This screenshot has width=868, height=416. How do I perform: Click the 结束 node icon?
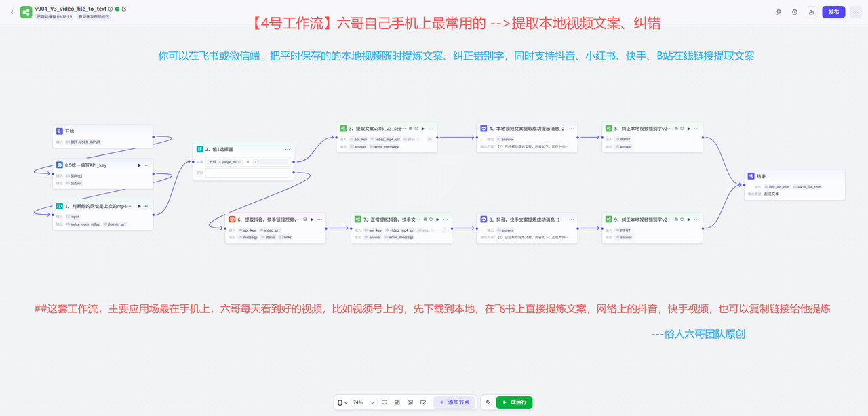[x=751, y=175]
